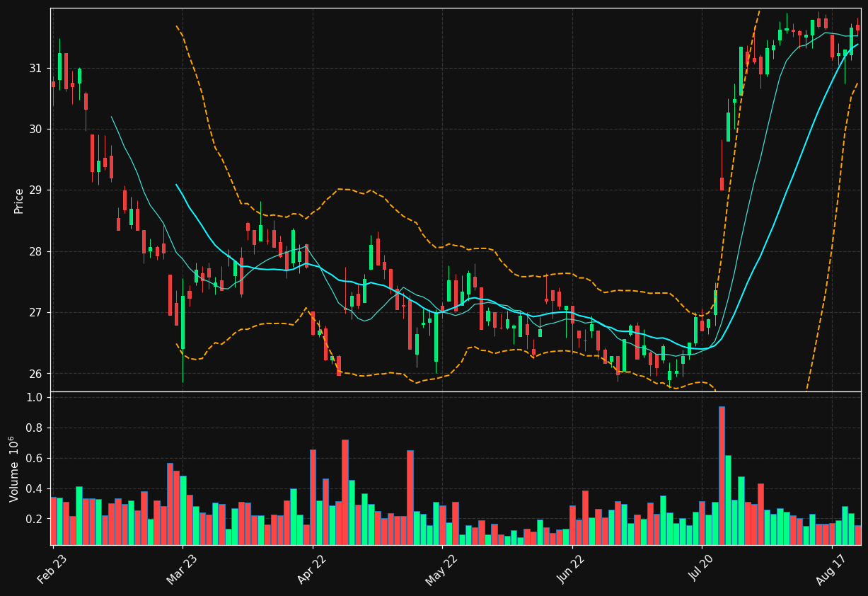This screenshot has height=596, width=868.
Task: Click the price axis value 29
Action: pyautogui.click(x=35, y=190)
